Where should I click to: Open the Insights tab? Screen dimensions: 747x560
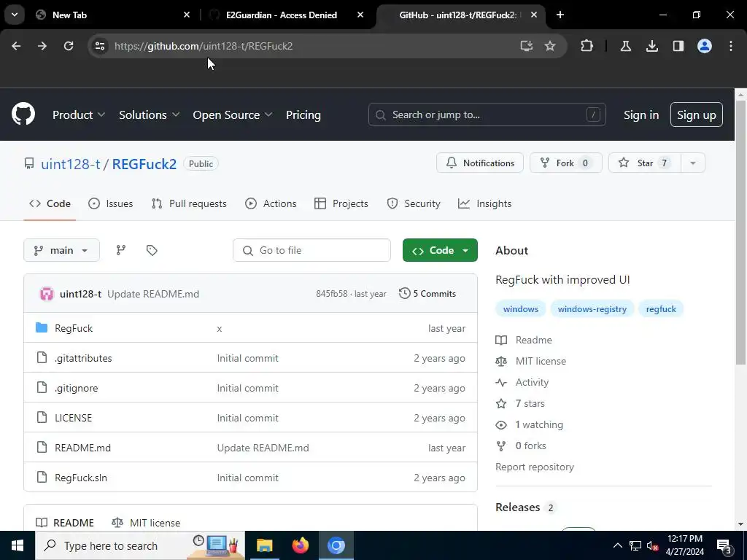click(484, 204)
